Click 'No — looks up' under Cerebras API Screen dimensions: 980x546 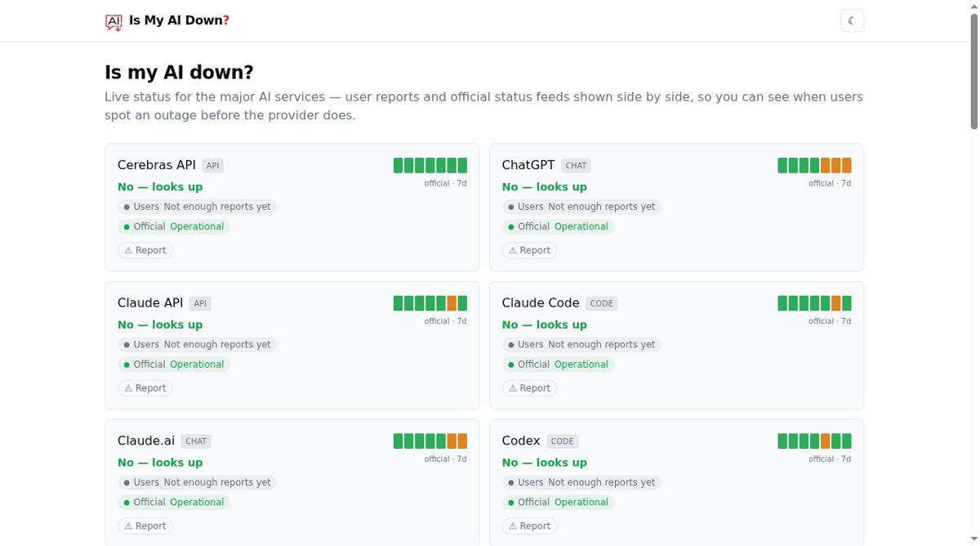[160, 187]
